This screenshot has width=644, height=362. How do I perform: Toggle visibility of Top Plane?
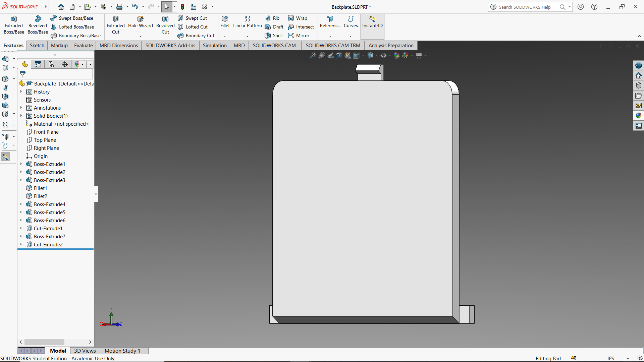click(45, 140)
